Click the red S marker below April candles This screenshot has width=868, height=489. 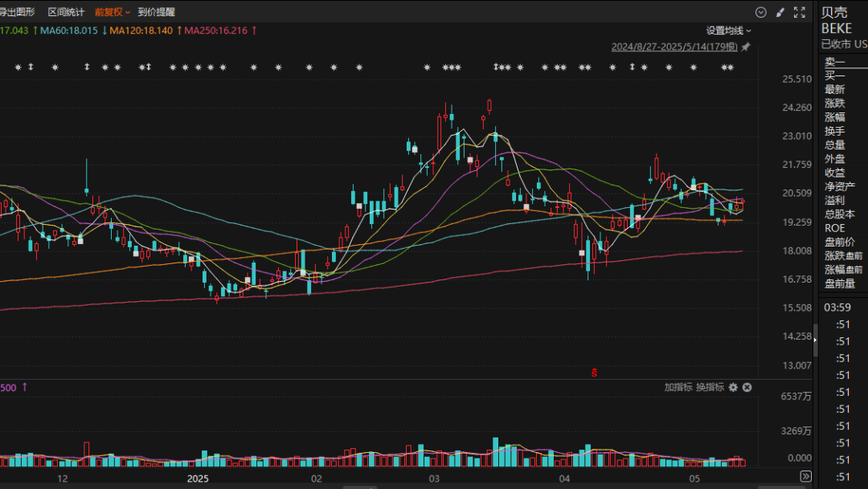point(594,373)
